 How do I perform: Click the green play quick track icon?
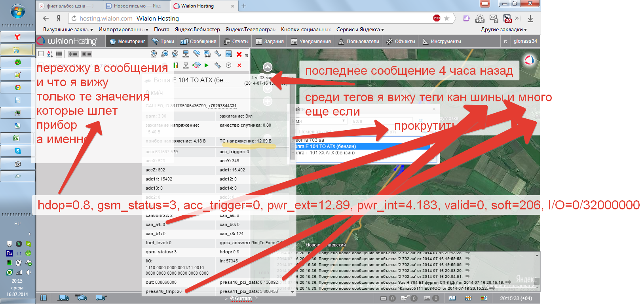[x=206, y=65]
